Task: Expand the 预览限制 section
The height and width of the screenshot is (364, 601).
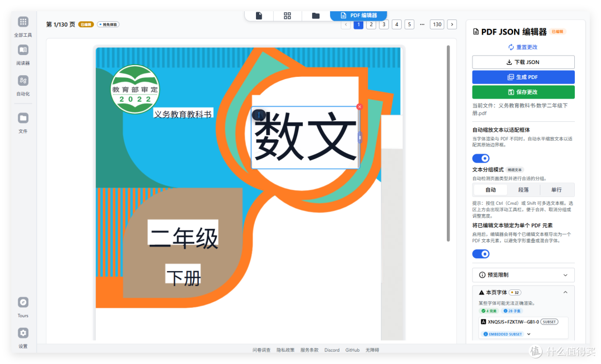Action: tap(523, 275)
